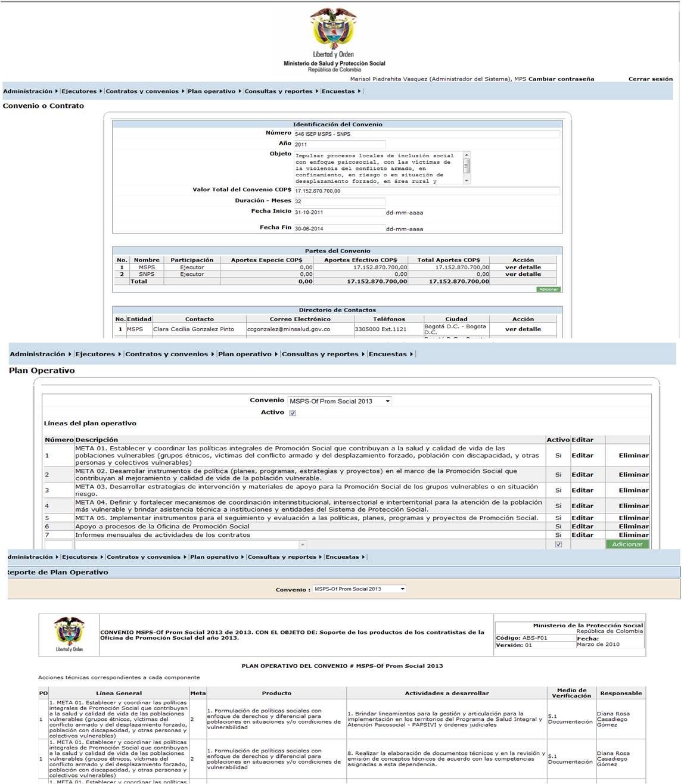
Task: Open Convenio dropdown in Plan Operativo form
Action: (x=340, y=402)
